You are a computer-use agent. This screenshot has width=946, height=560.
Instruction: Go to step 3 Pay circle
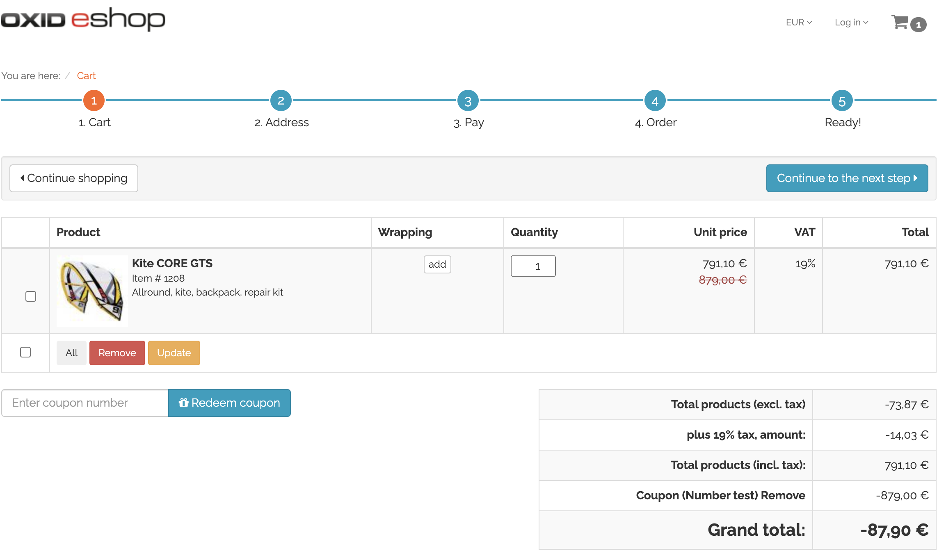click(x=468, y=100)
